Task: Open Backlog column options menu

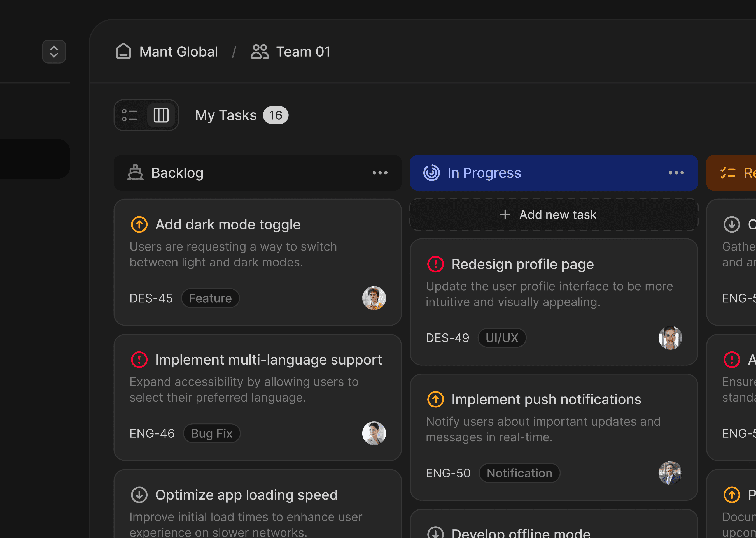Action: click(x=380, y=173)
